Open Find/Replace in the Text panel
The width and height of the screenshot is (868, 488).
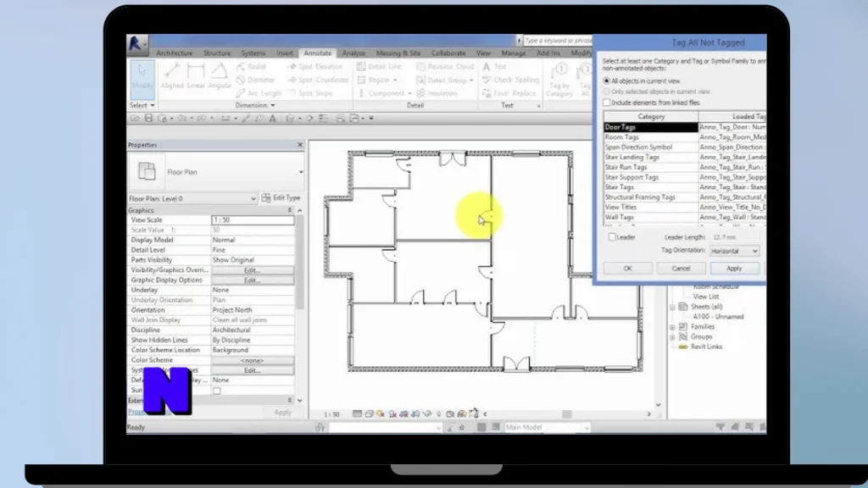pos(509,93)
